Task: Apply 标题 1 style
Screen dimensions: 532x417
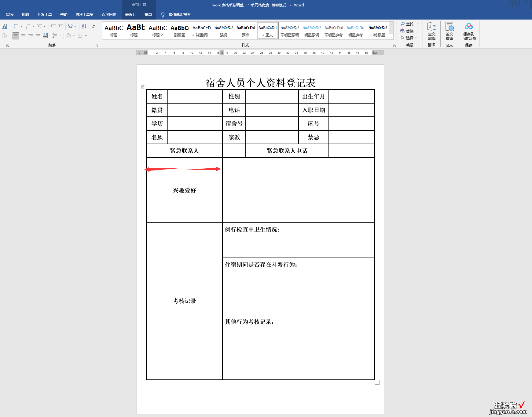Action: [136, 31]
